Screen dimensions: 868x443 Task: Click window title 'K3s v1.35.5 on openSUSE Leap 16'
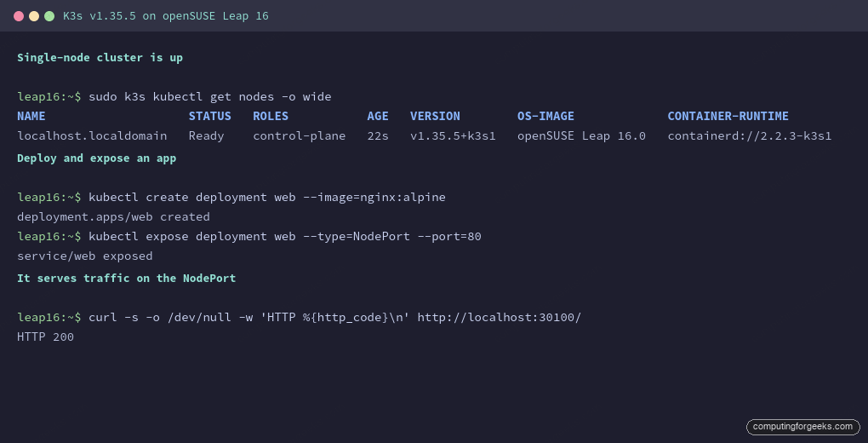pos(166,16)
